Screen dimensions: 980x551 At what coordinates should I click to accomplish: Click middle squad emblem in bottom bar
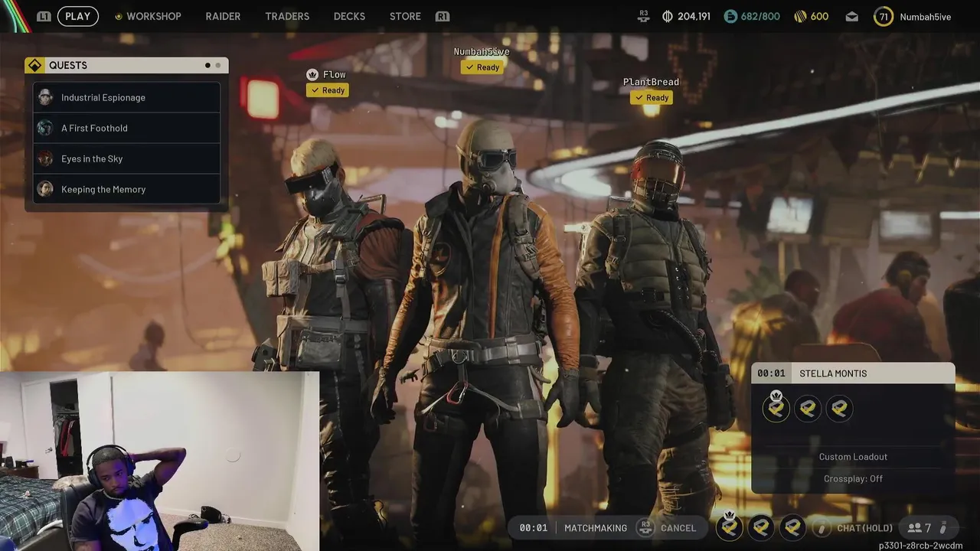pos(761,527)
